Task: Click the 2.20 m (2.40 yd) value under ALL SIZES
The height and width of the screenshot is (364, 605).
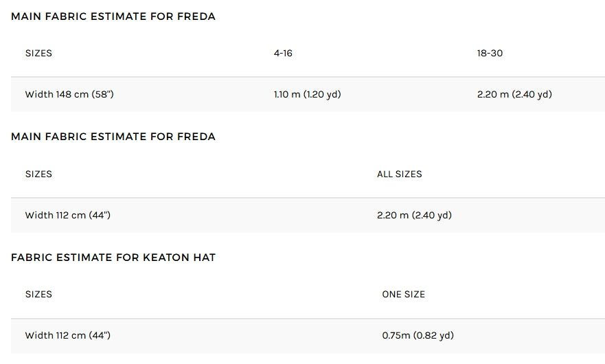Action: point(414,215)
